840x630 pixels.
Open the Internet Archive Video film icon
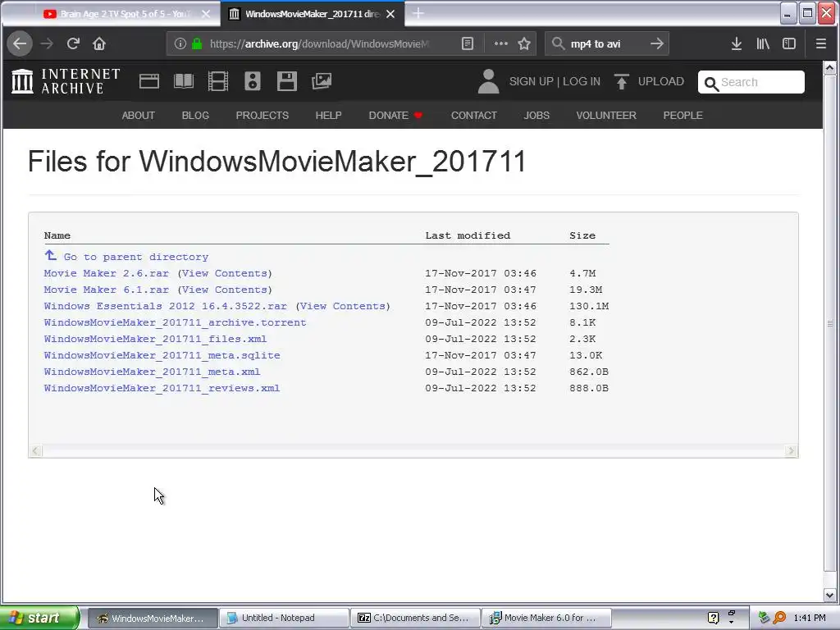click(218, 81)
